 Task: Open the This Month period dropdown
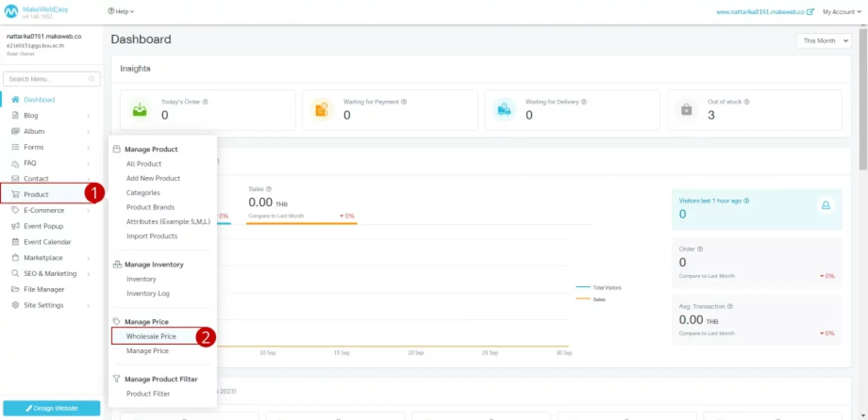824,41
